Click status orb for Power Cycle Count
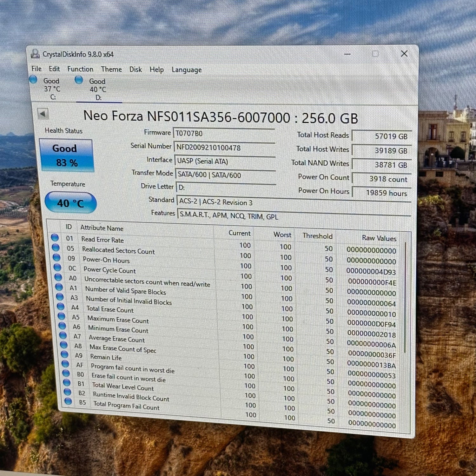The image size is (476, 476). pos(57,267)
